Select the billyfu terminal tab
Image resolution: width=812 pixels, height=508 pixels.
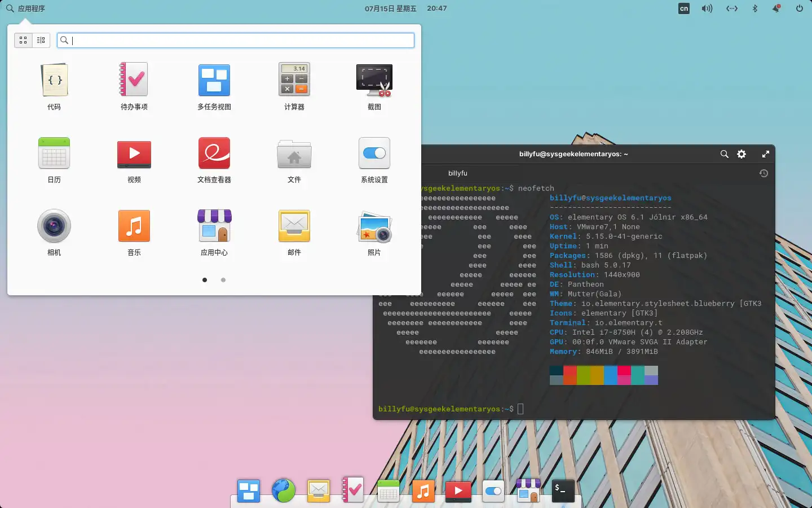[458, 173]
